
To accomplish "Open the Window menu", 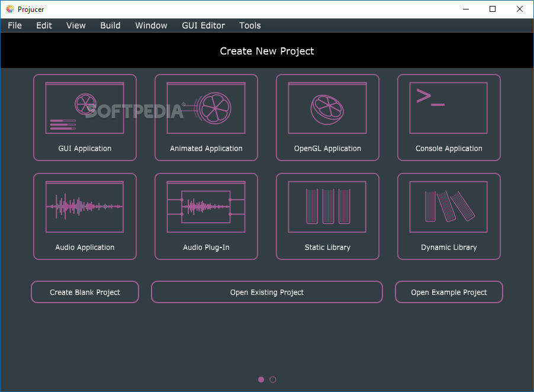I will [151, 25].
